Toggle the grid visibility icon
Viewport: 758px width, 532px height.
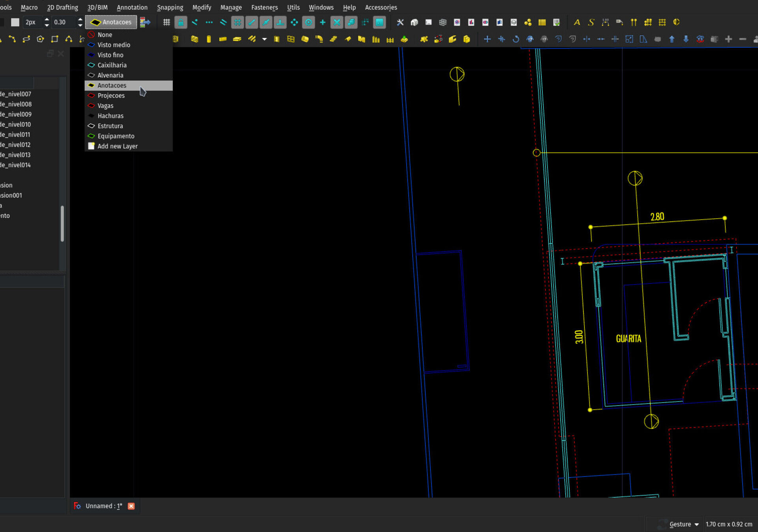[x=167, y=22]
